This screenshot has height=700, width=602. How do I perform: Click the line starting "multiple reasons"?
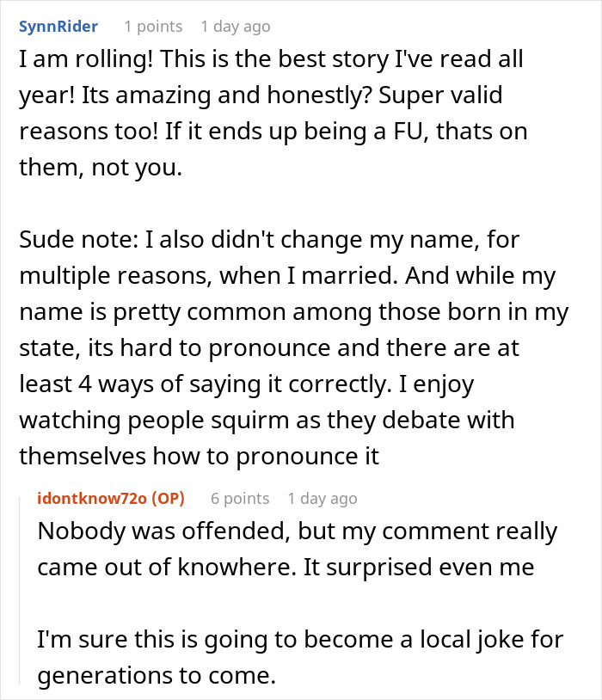pyautogui.click(x=298, y=275)
